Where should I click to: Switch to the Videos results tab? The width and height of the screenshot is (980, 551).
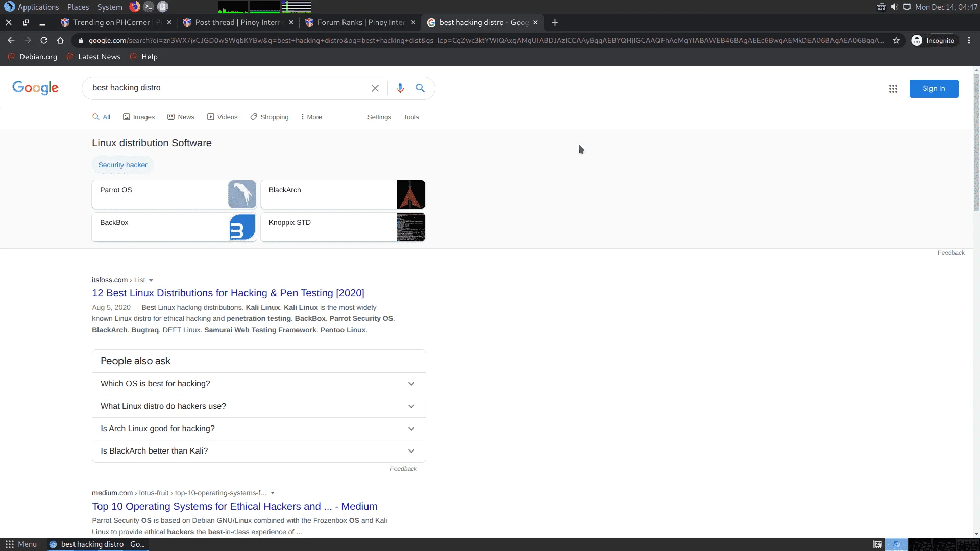(223, 117)
